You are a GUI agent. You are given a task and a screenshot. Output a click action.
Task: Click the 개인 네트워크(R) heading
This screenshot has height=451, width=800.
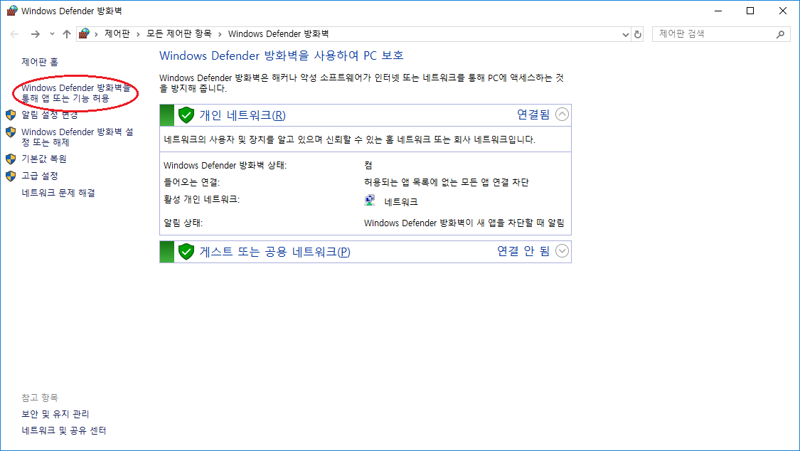[x=242, y=115]
